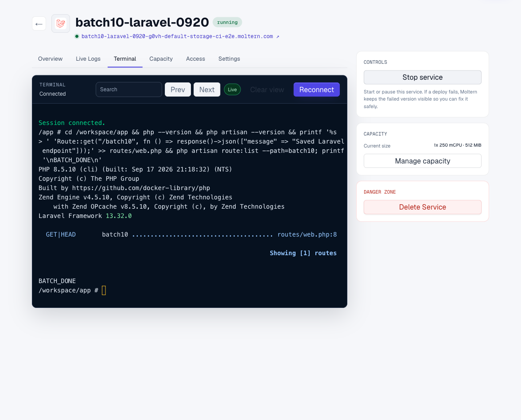
Task: Click the Laravel service logo icon
Action: (60, 23)
